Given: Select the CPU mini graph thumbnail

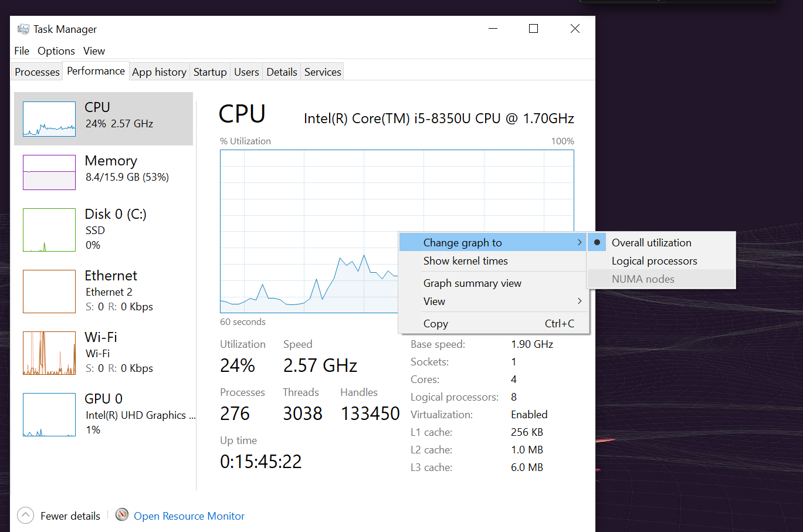Looking at the screenshot, I should click(49, 119).
